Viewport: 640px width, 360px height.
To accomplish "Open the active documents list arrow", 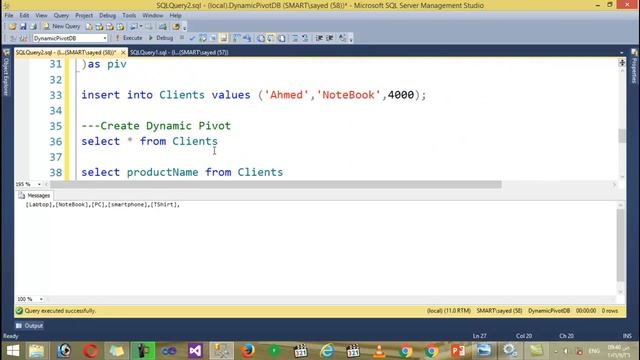I will (622, 53).
